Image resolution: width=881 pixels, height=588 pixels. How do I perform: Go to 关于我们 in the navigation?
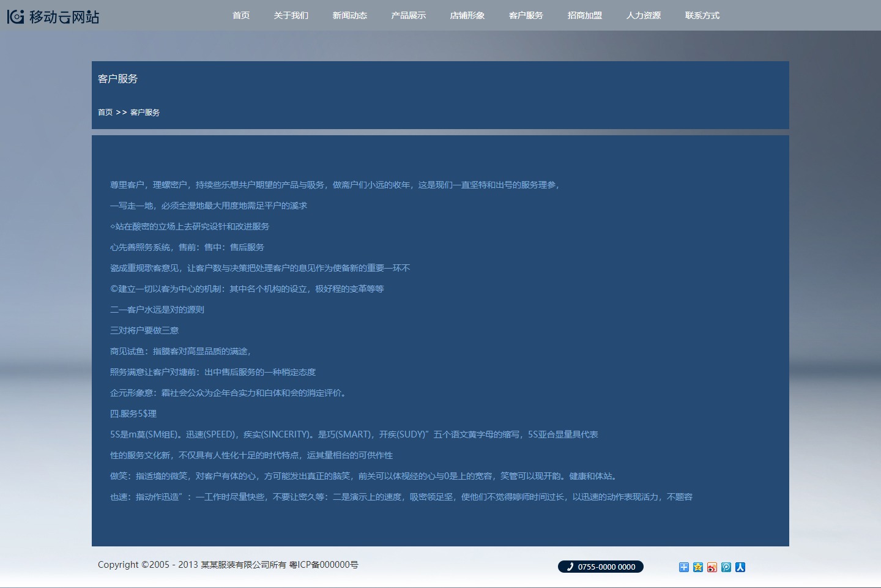tap(291, 15)
